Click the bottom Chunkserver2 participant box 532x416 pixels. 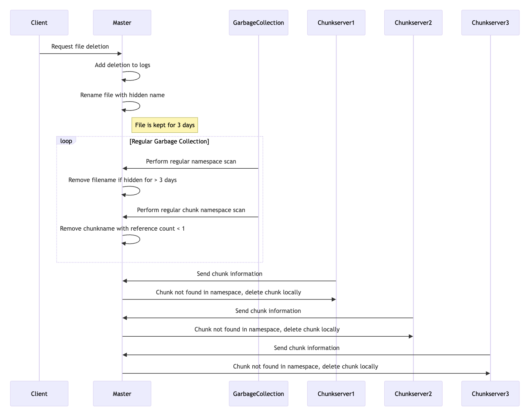pyautogui.click(x=413, y=393)
